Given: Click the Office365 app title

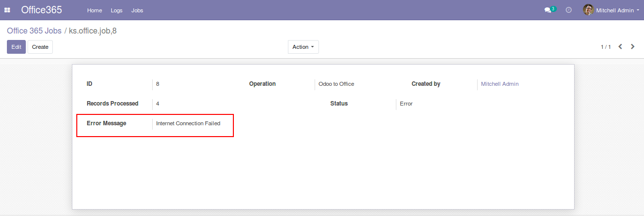Looking at the screenshot, I should tap(41, 10).
